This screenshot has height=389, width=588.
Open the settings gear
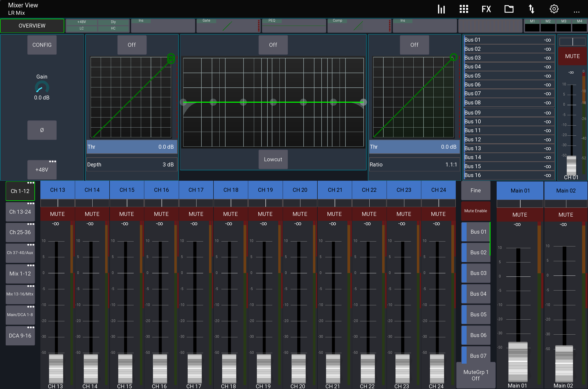pos(554,9)
